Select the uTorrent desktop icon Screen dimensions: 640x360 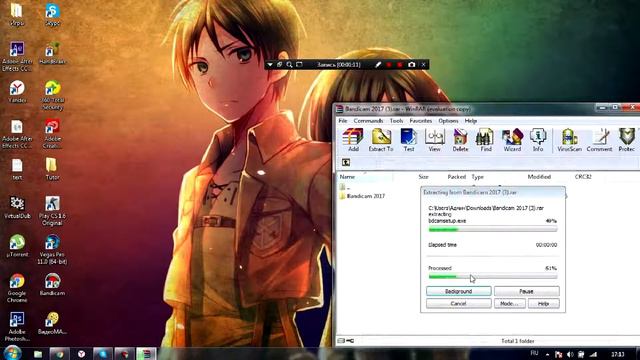(x=17, y=246)
